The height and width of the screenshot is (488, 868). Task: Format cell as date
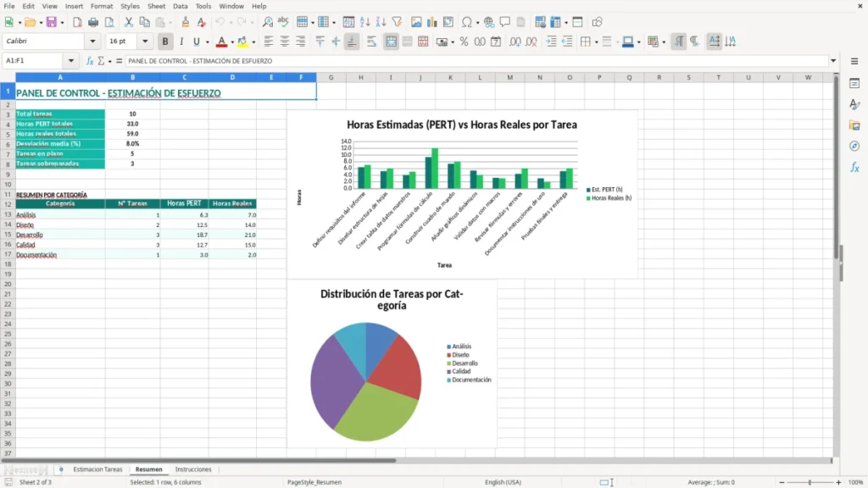click(x=496, y=42)
